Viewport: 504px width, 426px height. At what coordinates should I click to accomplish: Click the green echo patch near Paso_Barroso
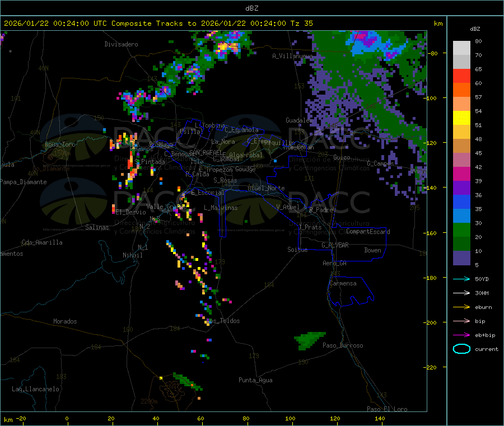[x=309, y=340]
